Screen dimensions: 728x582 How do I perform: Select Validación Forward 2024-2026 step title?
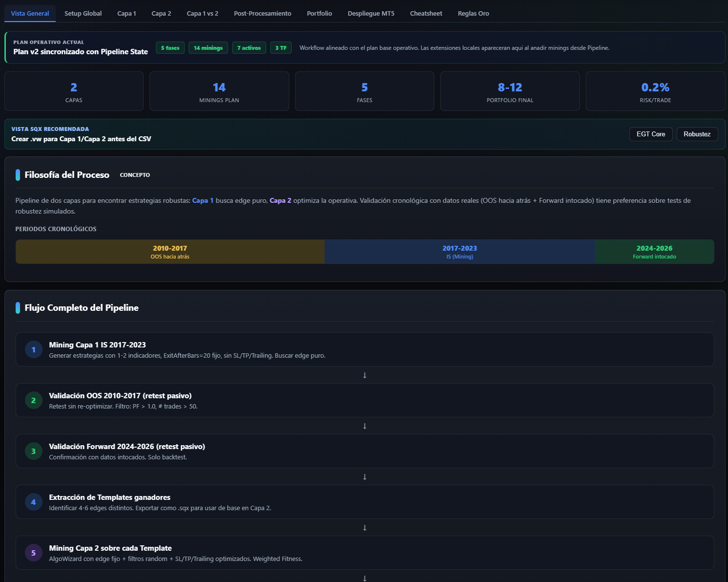click(x=127, y=447)
